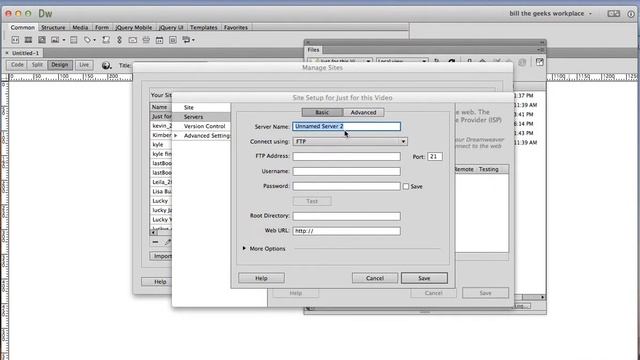Image resolution: width=640 pixels, height=360 pixels.
Task: Click the expand Files panel icon
Action: pos(540,62)
